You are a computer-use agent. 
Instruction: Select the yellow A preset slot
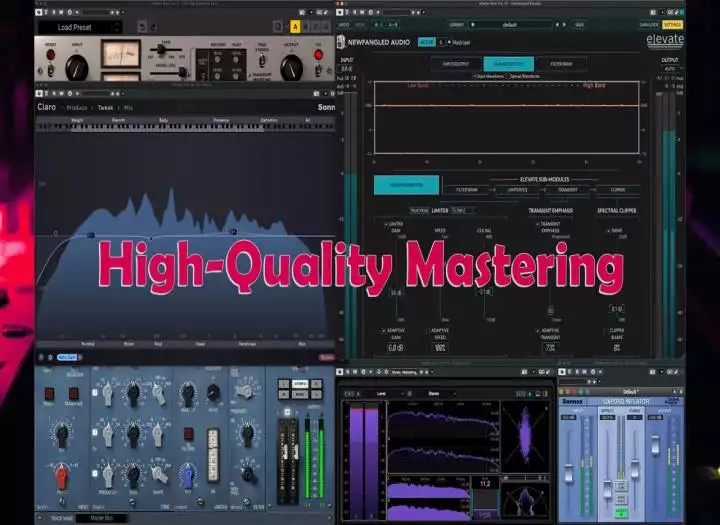click(295, 27)
